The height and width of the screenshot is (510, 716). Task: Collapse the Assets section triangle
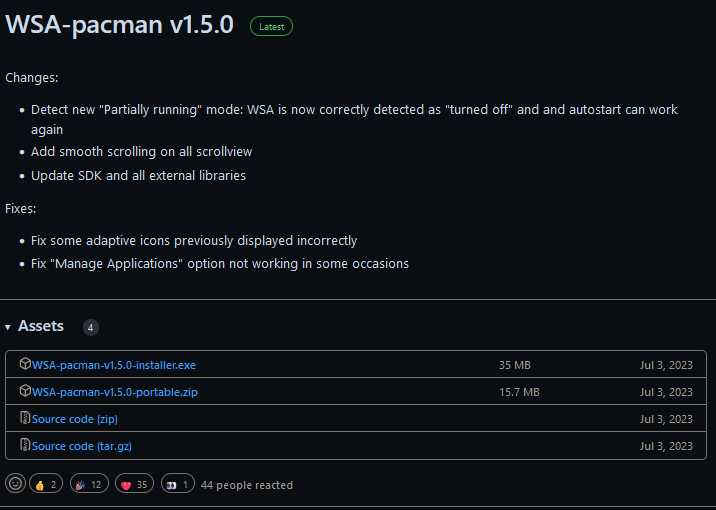click(x=8, y=327)
